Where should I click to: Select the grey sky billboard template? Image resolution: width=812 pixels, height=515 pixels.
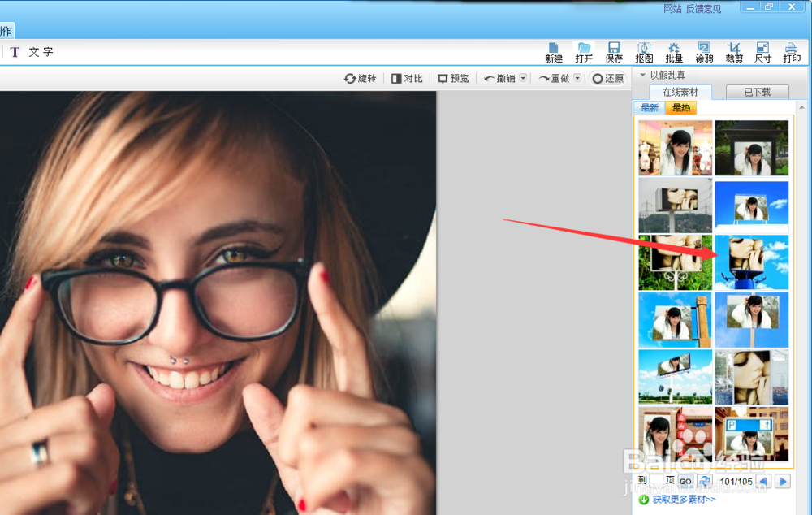(x=676, y=206)
